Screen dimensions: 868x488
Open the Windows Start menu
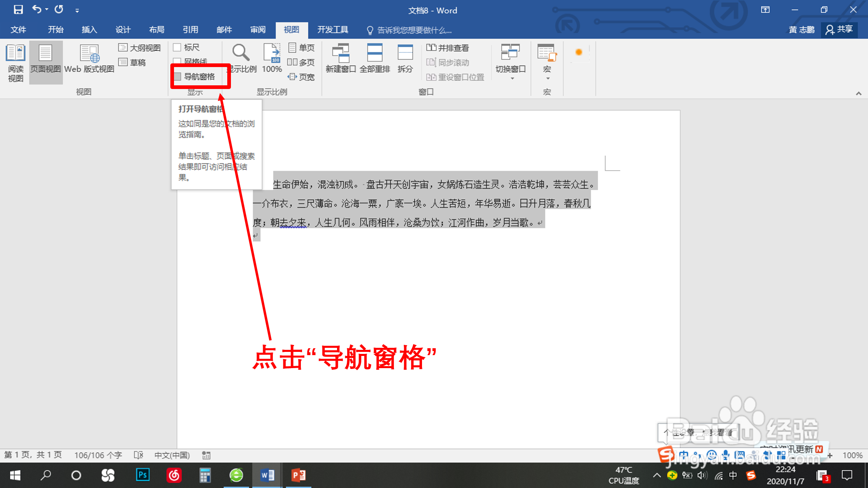tap(15, 475)
